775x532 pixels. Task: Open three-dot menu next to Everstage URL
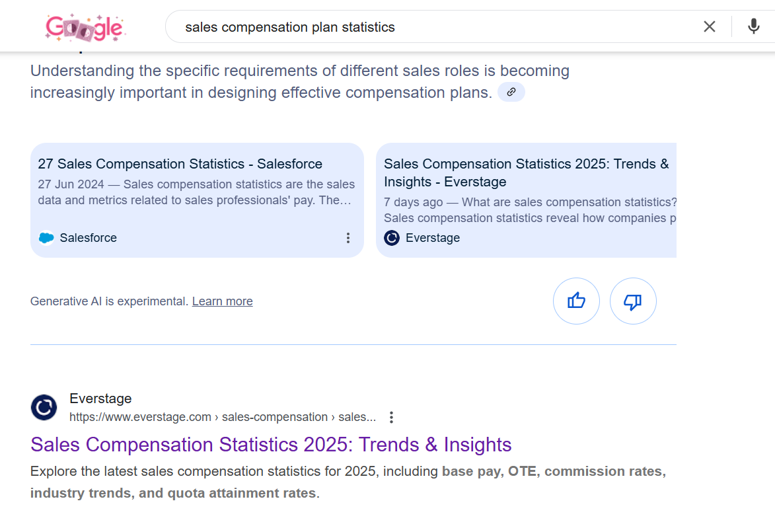(391, 417)
